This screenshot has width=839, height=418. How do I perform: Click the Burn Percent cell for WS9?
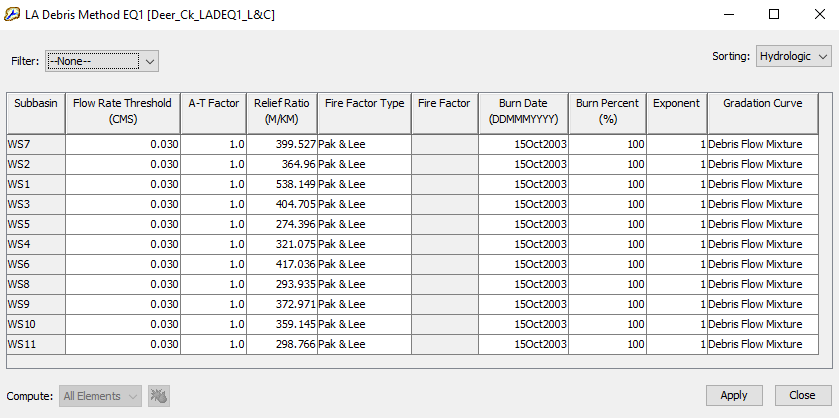(x=607, y=305)
